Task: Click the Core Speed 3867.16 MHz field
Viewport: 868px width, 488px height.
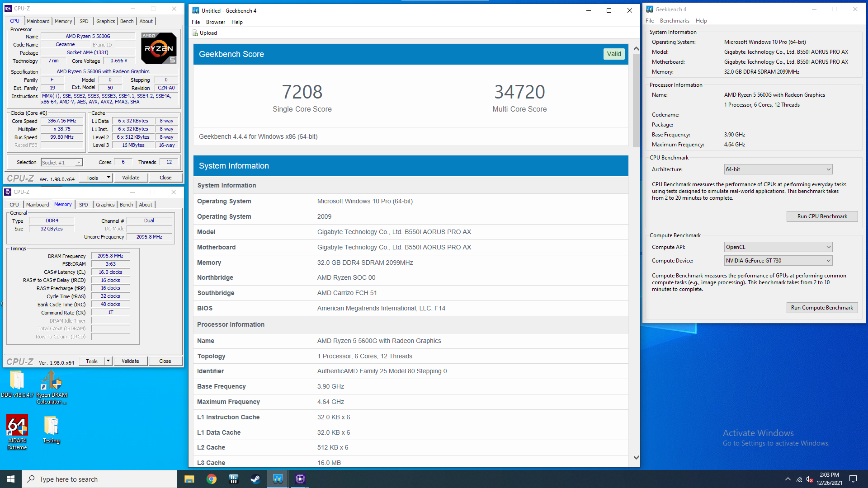Action: coord(62,121)
